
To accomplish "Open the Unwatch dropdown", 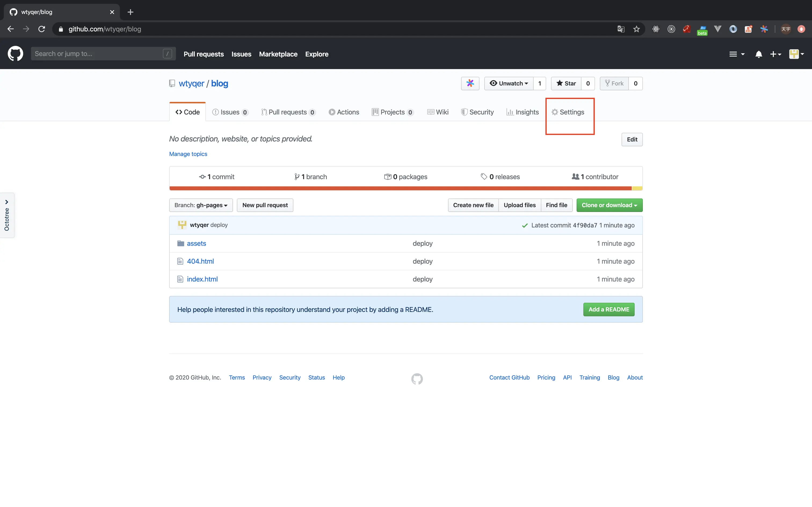I will coord(509,83).
